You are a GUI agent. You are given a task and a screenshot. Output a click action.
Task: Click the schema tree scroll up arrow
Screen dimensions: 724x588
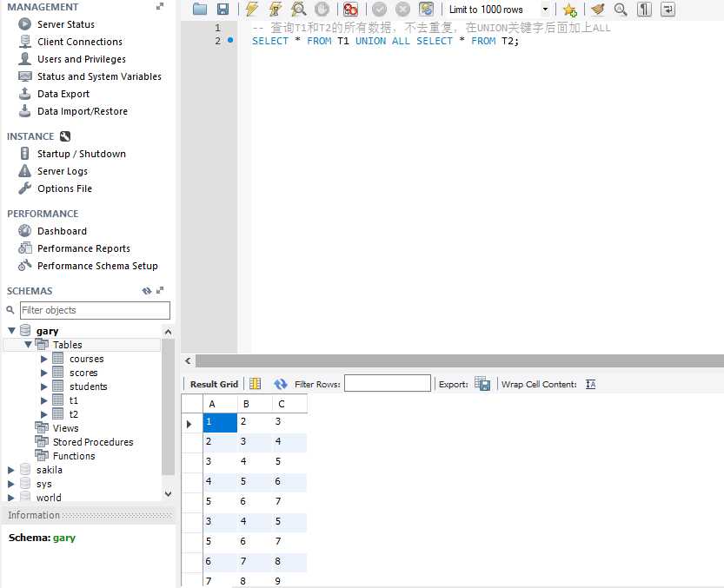pyautogui.click(x=168, y=332)
